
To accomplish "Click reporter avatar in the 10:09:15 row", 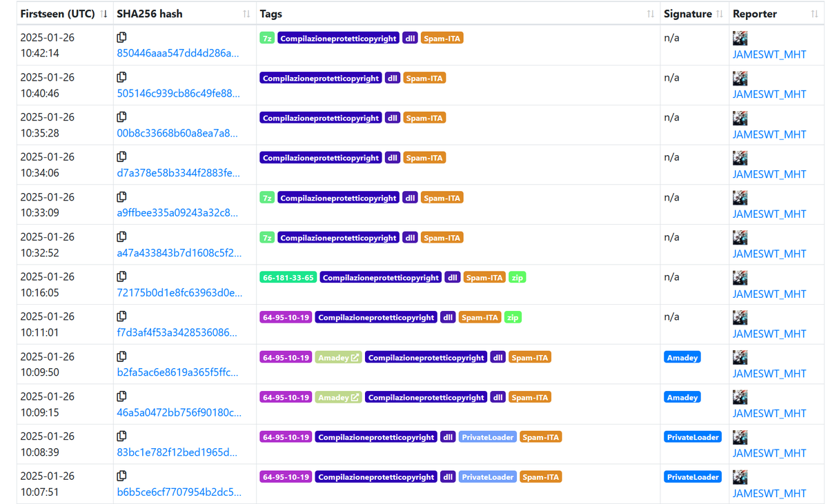I will (x=740, y=398).
